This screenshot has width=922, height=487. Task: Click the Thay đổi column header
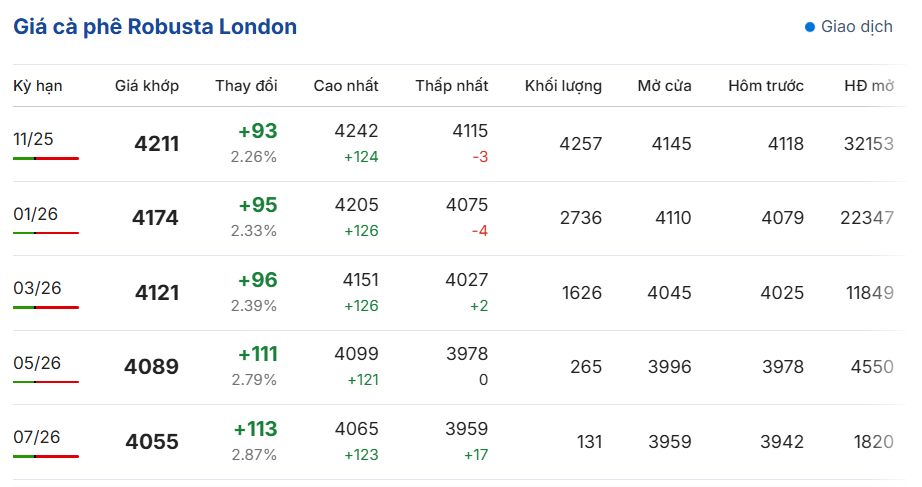[x=246, y=86]
